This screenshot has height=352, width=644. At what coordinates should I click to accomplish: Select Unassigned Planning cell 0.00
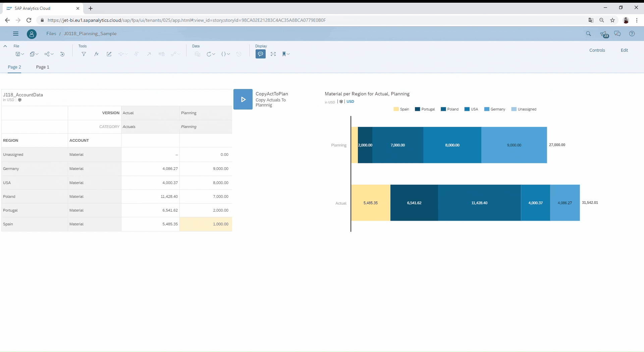point(206,155)
